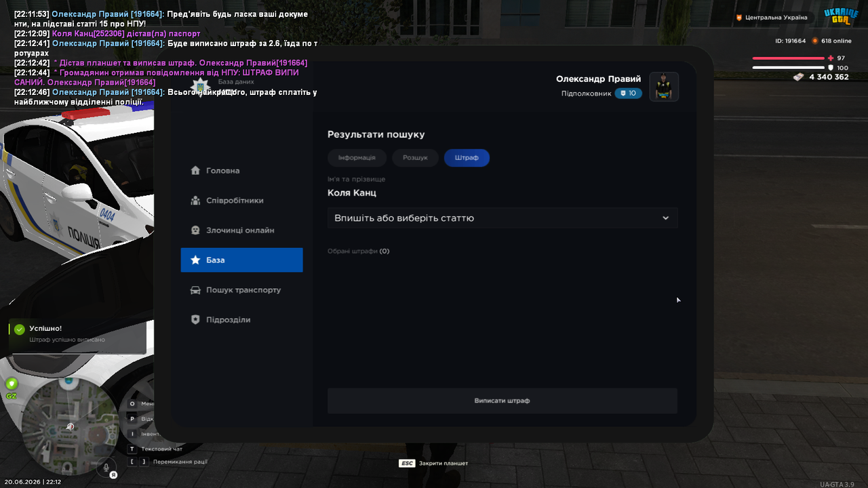
Task: Click the officer avatar thumbnail
Action: coord(664,87)
